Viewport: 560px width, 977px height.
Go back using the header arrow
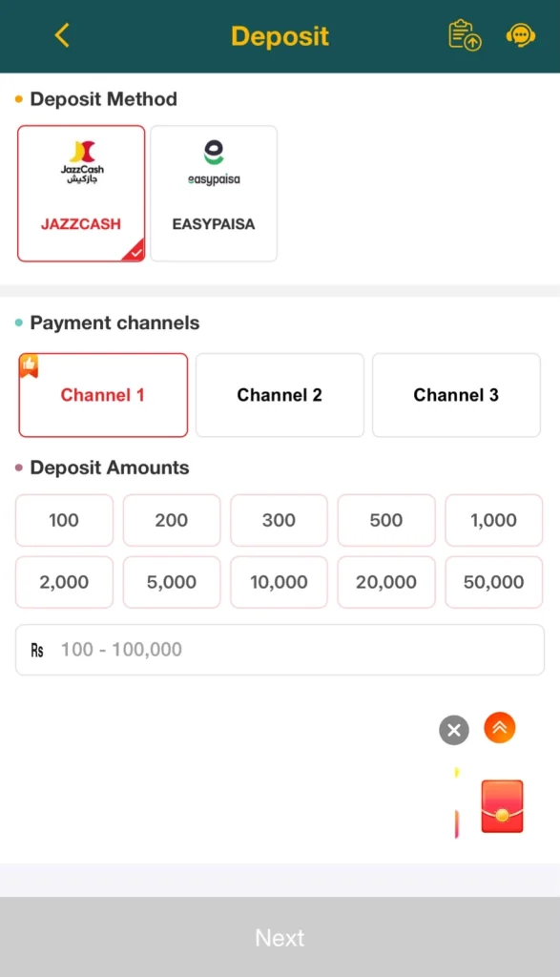coord(62,35)
